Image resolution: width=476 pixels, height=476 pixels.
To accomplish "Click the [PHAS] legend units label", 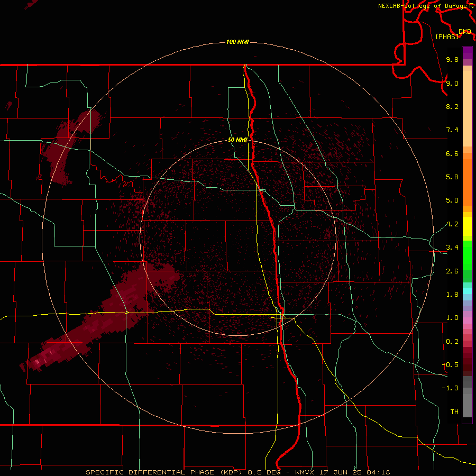I will click(447, 36).
